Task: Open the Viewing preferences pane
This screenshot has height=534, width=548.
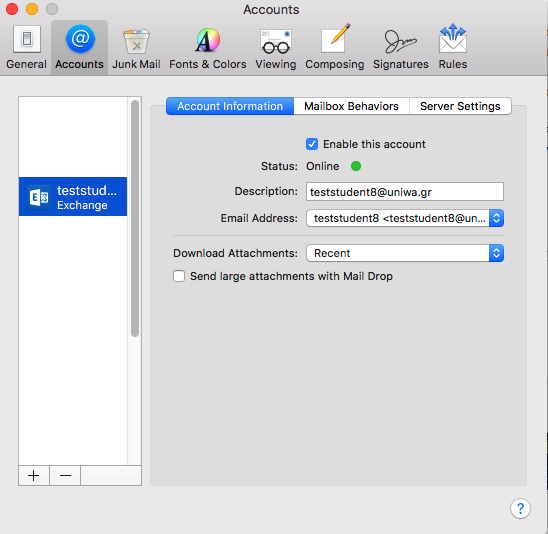Action: (x=276, y=47)
